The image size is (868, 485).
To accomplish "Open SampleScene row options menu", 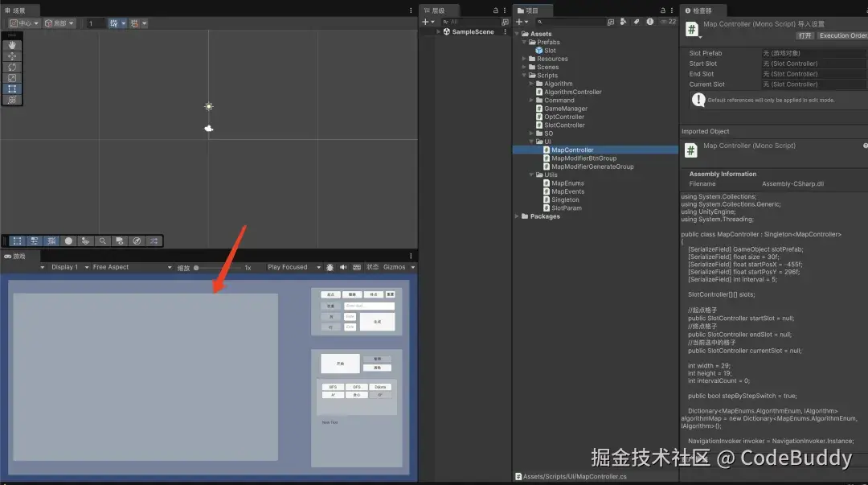I will click(505, 31).
